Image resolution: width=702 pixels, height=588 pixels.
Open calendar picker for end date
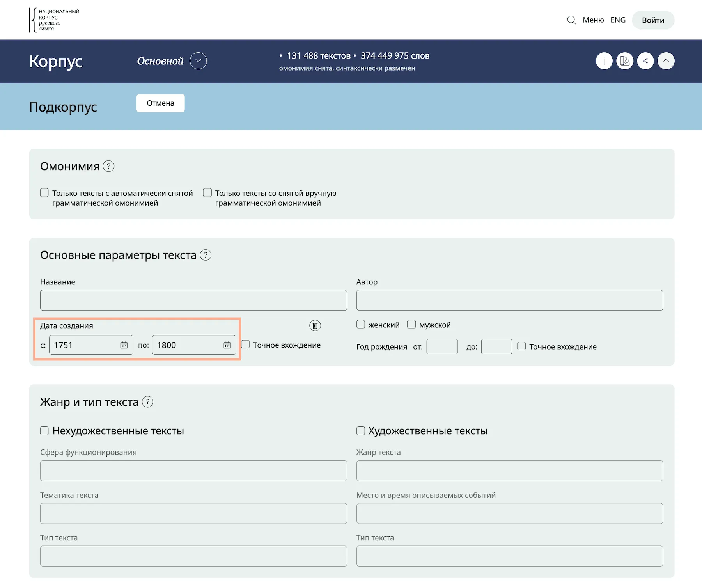click(x=227, y=345)
